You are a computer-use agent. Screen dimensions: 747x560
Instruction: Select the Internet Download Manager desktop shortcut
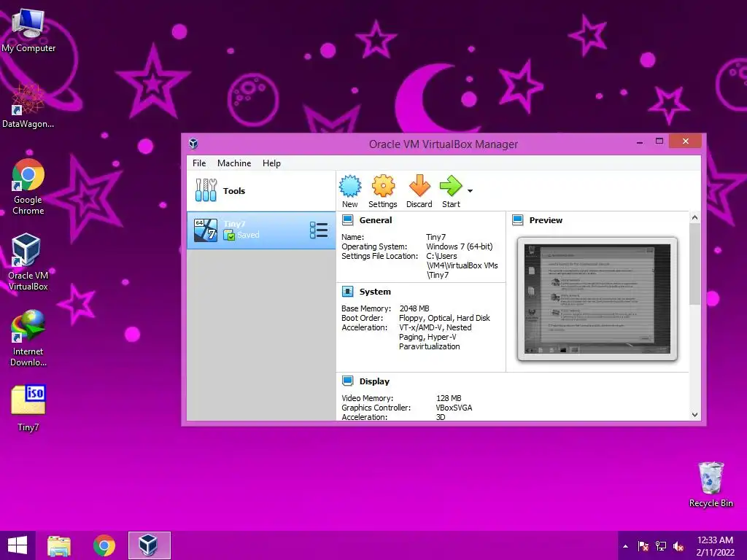coord(28,338)
